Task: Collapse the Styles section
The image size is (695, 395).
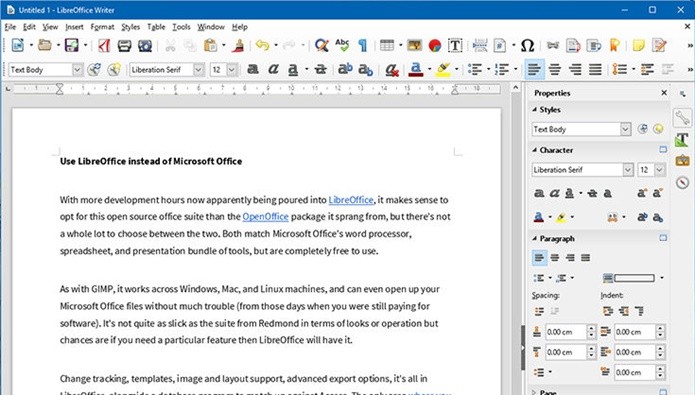Action: pos(535,110)
